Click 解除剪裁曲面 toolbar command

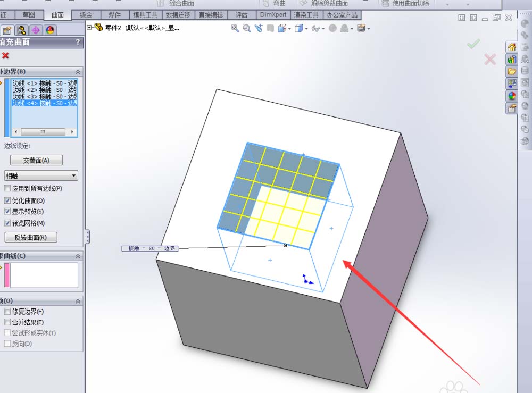[x=325, y=3]
